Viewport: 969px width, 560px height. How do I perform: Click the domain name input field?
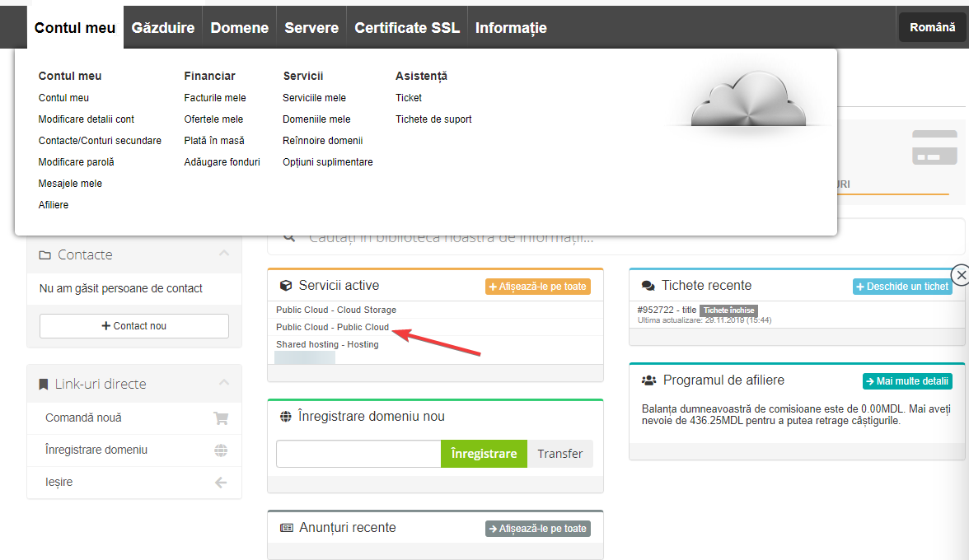(358, 454)
